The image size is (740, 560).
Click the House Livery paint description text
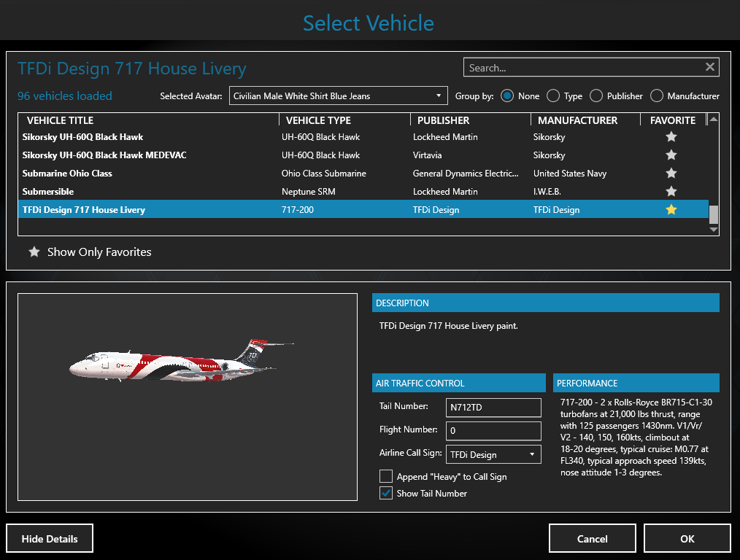[x=448, y=325]
